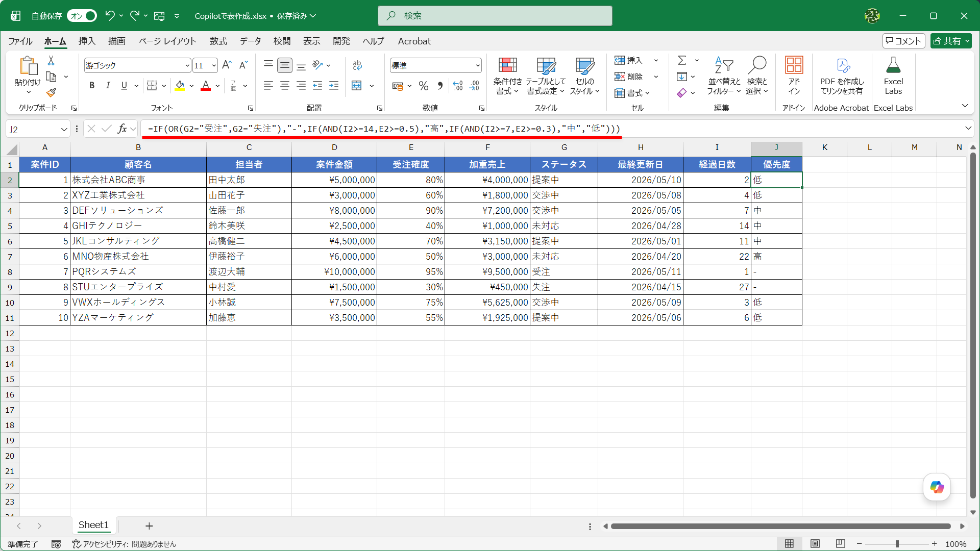Open Sort and Filter (並べ替えとフィルター)

click(723, 76)
